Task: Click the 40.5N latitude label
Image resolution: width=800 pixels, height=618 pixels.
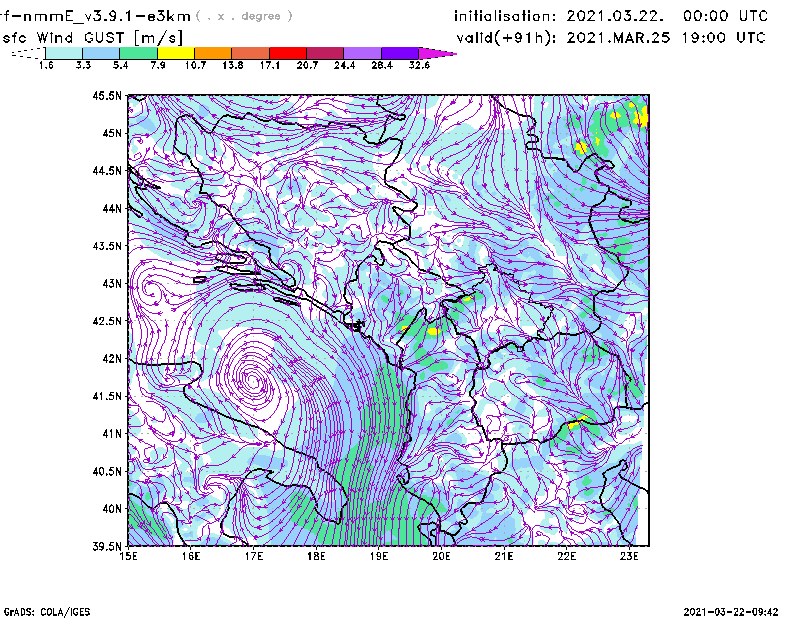Action: point(107,472)
